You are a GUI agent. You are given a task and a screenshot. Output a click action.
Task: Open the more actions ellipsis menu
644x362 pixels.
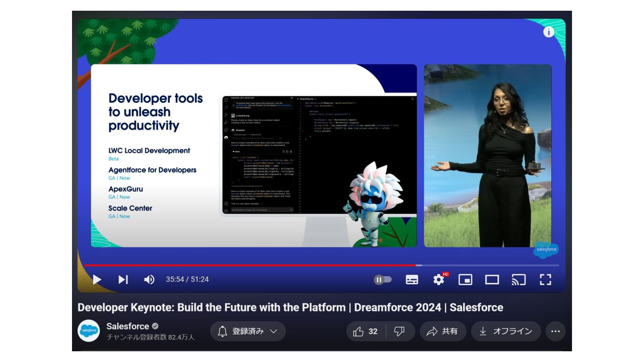[555, 331]
